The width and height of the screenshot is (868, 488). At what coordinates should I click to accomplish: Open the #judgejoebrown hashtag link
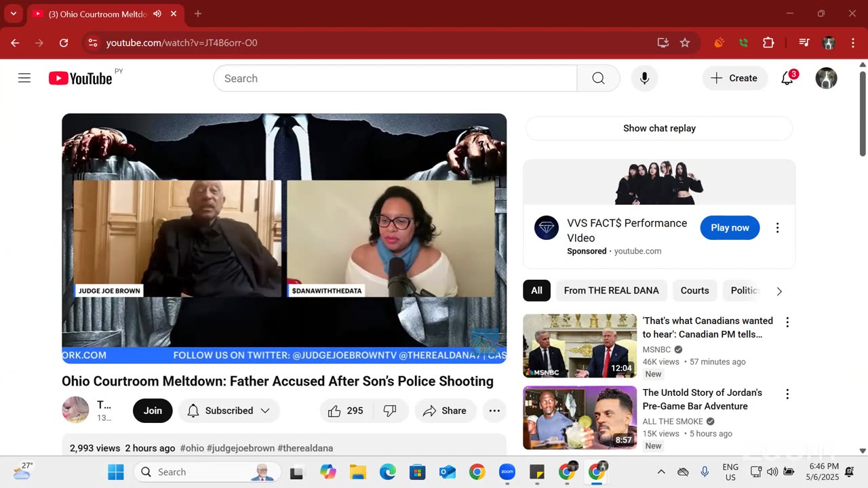pyautogui.click(x=240, y=448)
